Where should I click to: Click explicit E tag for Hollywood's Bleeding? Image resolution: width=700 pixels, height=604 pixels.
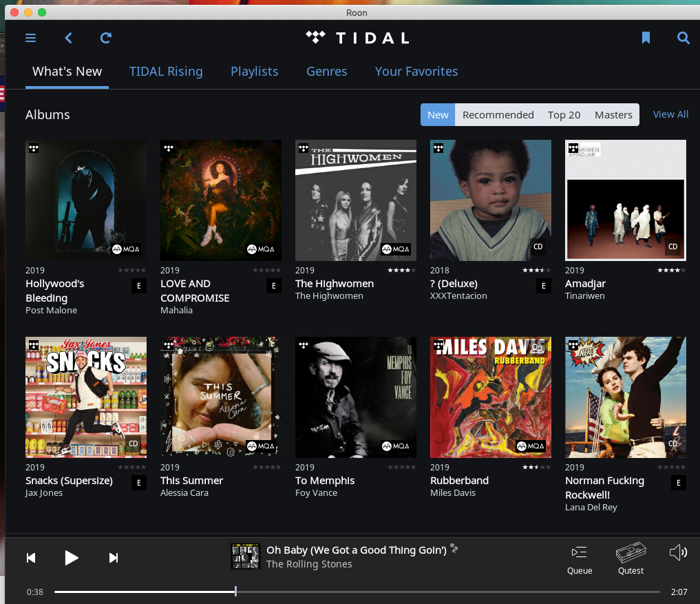point(139,286)
